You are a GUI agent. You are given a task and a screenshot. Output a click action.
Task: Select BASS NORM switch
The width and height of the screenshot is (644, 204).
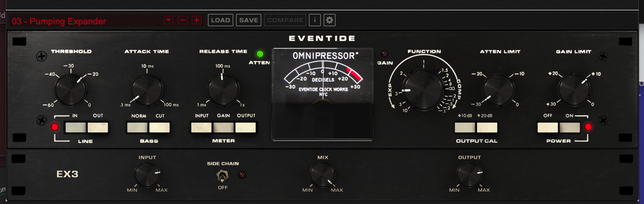click(137, 127)
